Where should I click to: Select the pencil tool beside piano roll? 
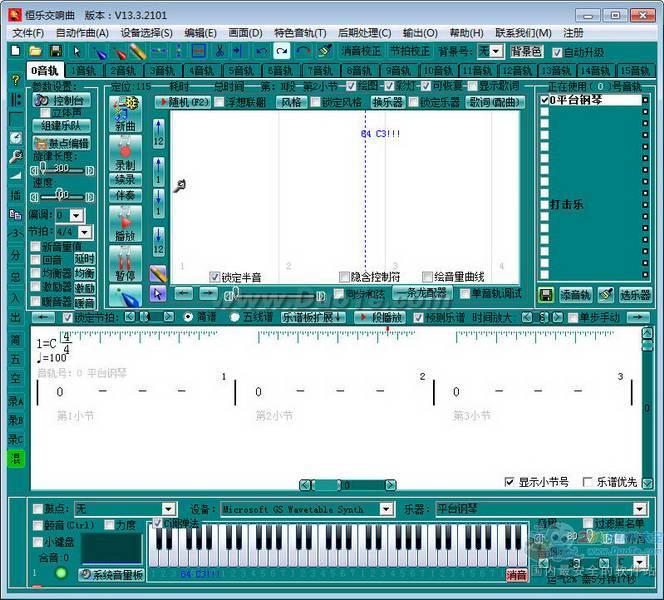click(x=158, y=274)
